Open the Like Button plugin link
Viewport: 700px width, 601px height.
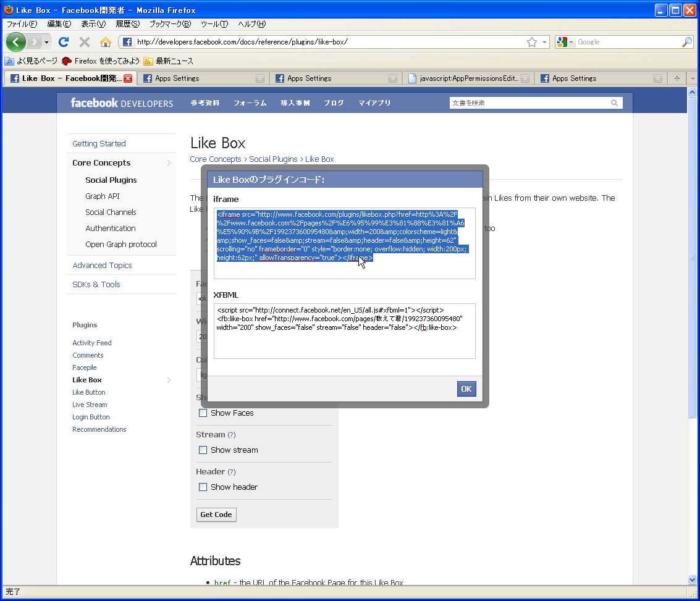(89, 392)
